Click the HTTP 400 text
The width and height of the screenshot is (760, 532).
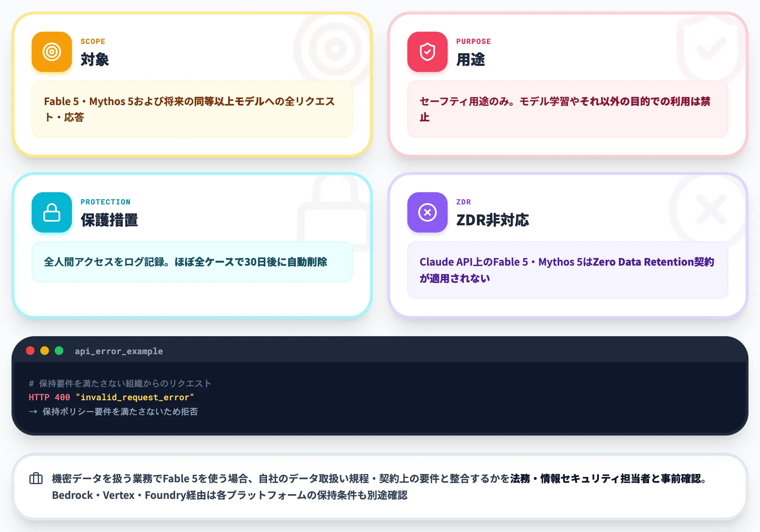coord(49,397)
